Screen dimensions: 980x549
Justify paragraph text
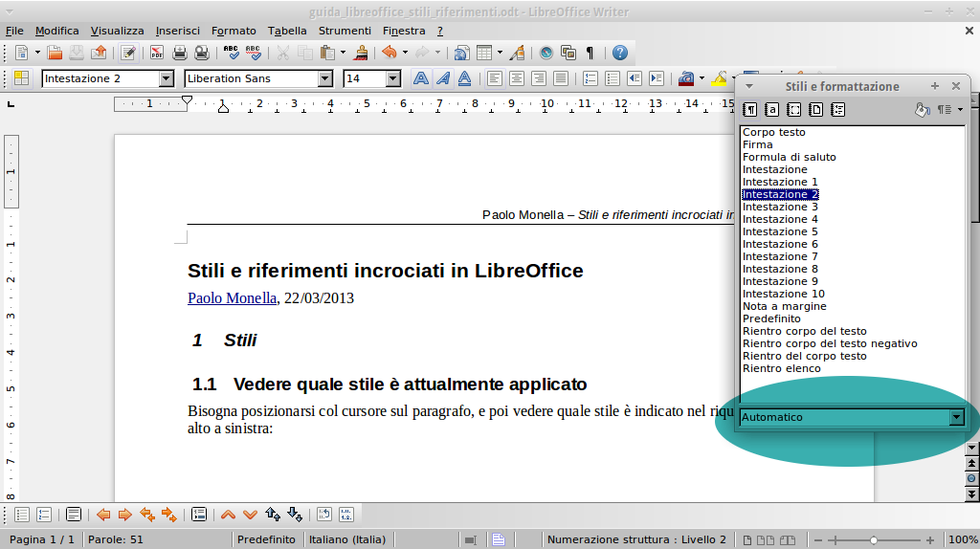(561, 78)
